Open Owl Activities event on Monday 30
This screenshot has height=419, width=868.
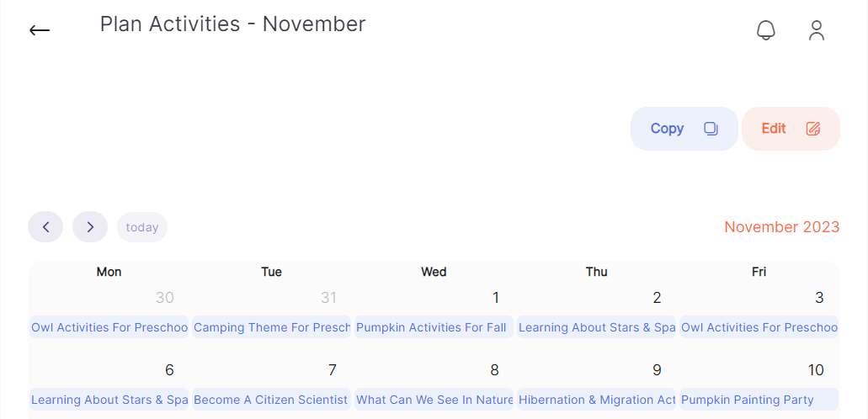click(109, 327)
